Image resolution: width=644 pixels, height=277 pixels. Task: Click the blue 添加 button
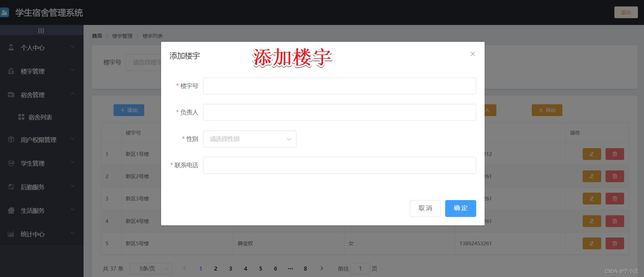[129, 110]
